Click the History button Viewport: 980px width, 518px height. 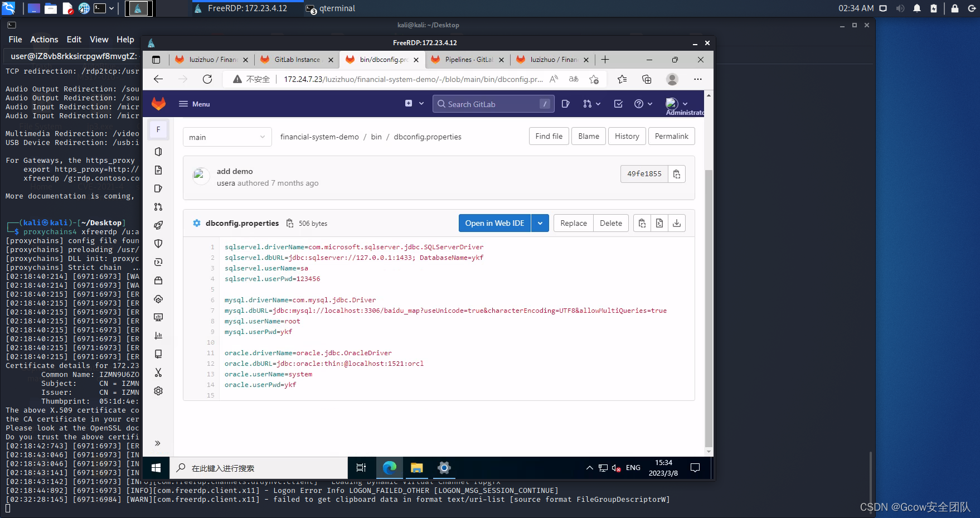point(627,136)
